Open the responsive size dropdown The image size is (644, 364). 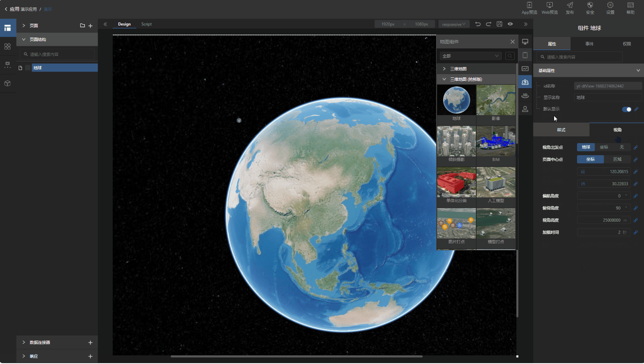[x=454, y=24]
